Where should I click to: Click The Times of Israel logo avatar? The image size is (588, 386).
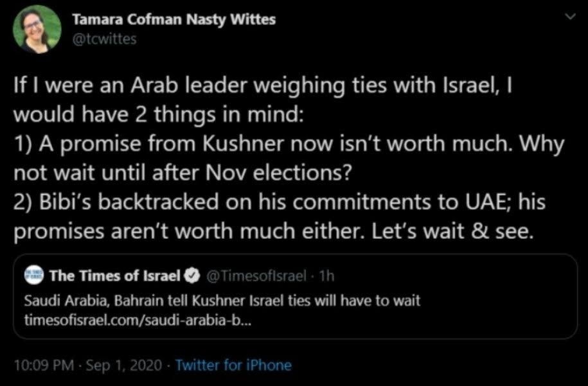click(34, 276)
